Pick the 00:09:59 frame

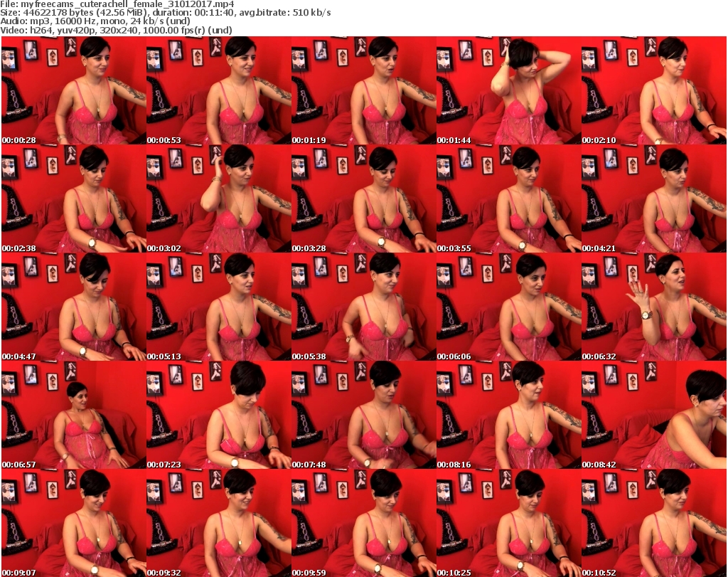click(363, 523)
